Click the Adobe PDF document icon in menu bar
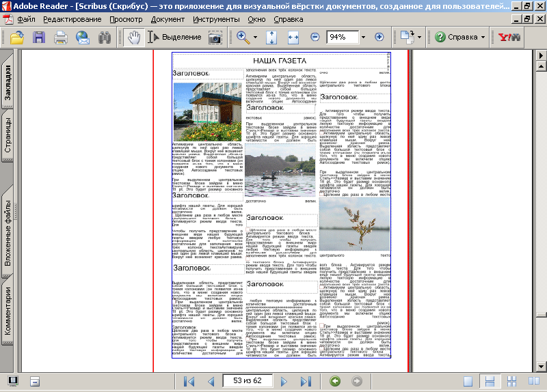 pyautogui.click(x=8, y=19)
